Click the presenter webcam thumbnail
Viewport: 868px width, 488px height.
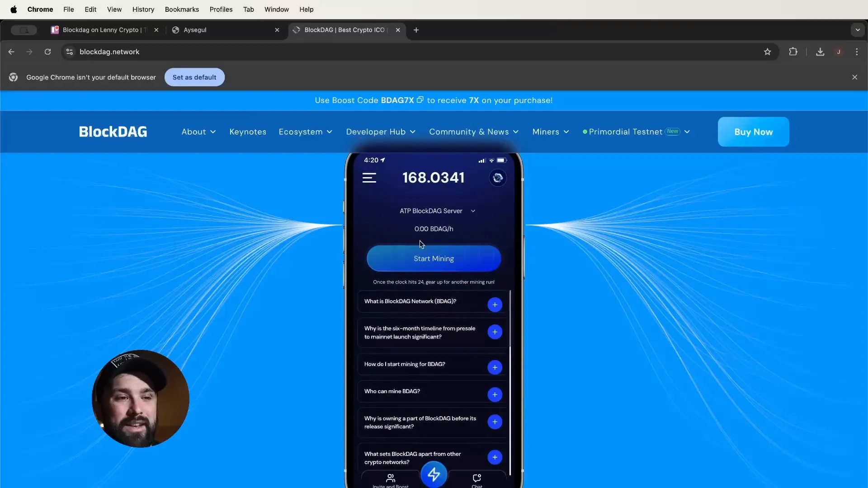click(x=141, y=399)
